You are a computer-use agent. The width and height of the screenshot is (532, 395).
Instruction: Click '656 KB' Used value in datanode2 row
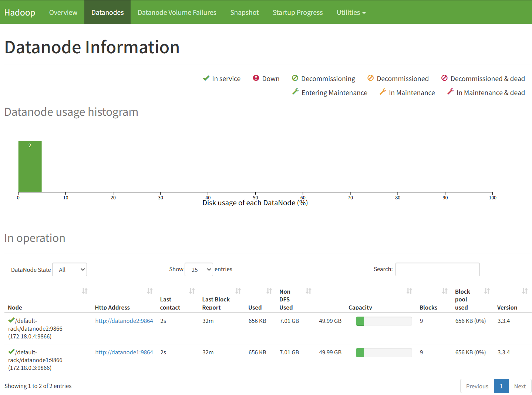pyautogui.click(x=257, y=321)
